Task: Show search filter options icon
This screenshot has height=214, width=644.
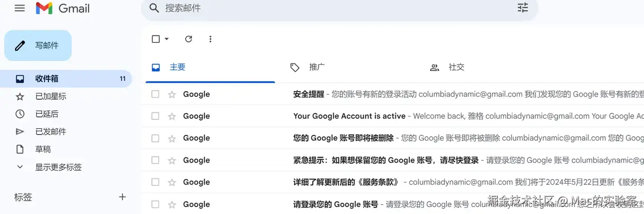Action: coord(522,8)
